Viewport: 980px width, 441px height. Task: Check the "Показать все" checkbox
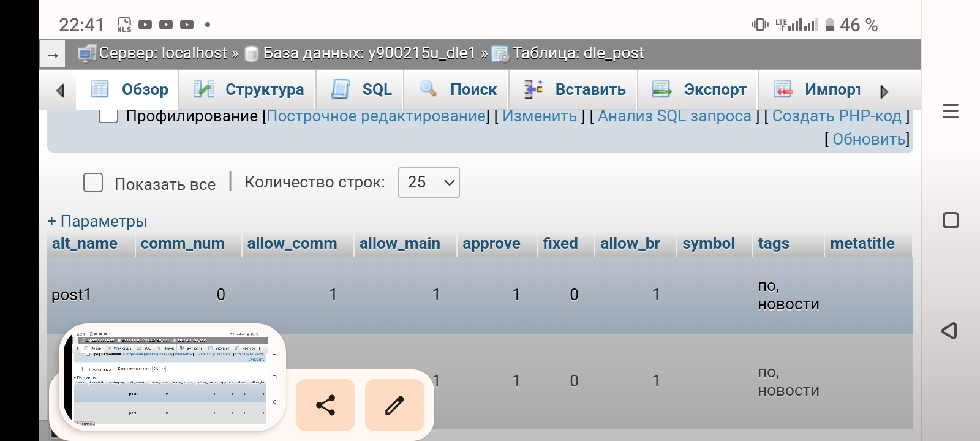click(93, 183)
